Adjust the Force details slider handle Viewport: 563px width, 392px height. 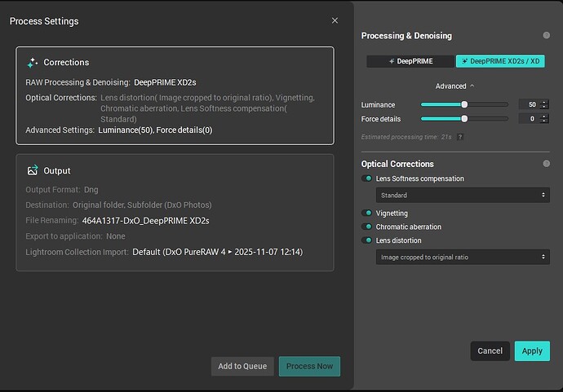coord(464,119)
